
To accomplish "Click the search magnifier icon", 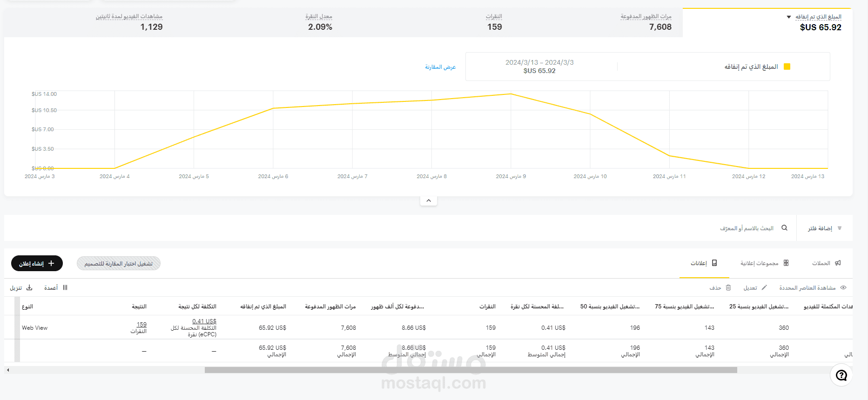I will coord(784,228).
